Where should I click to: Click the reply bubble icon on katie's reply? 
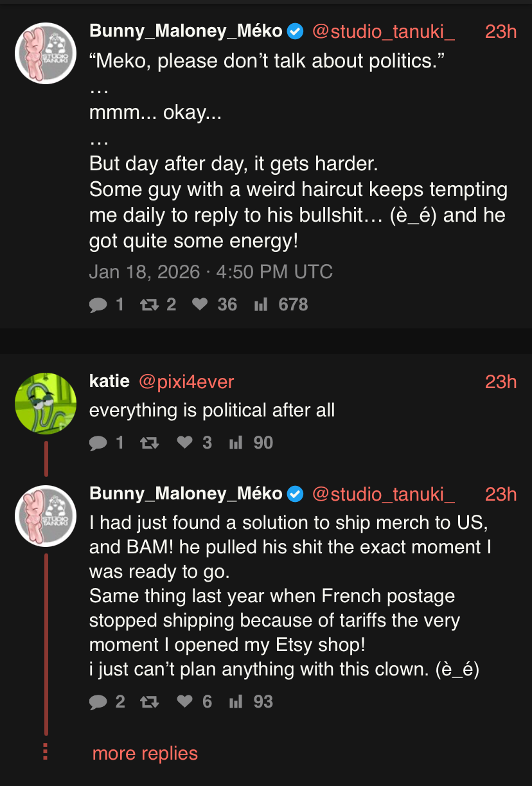pos(98,443)
